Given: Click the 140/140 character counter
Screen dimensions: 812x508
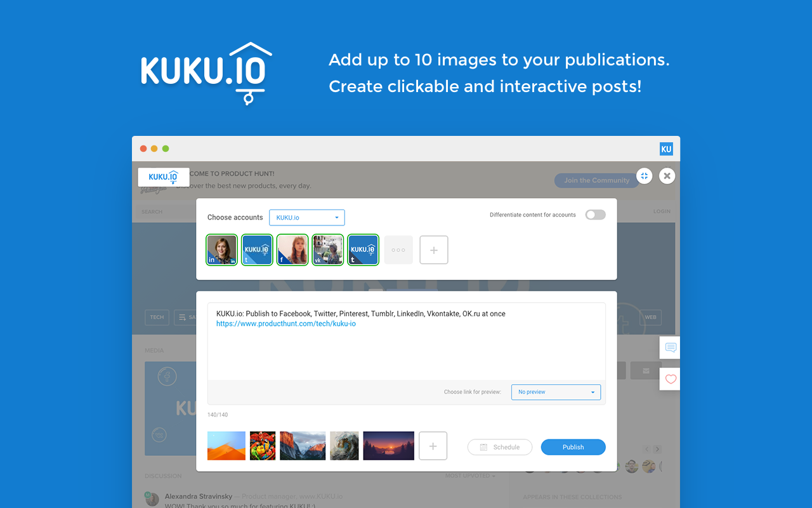Looking at the screenshot, I should [x=218, y=415].
